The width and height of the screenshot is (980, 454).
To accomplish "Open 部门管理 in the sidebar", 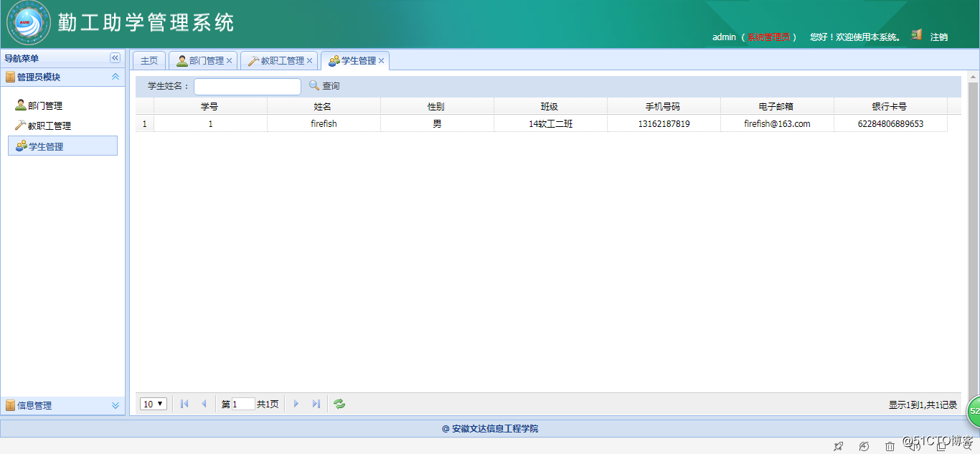I will coord(39,105).
